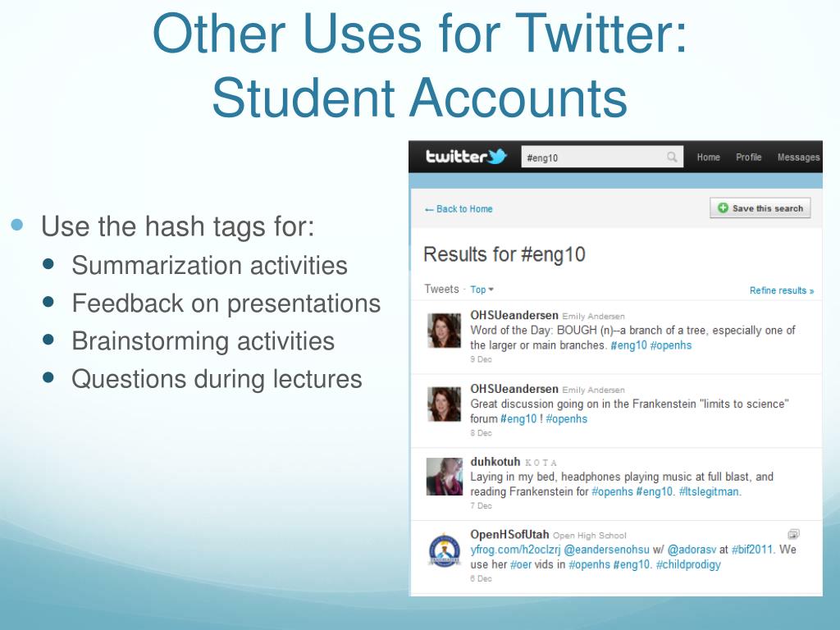Click #eng10 hashtag in BOUGH tweet

(628, 345)
